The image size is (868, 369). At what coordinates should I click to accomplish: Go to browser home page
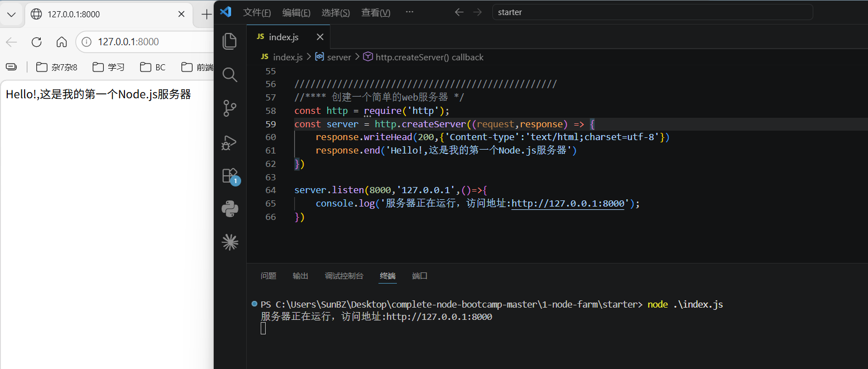click(62, 42)
